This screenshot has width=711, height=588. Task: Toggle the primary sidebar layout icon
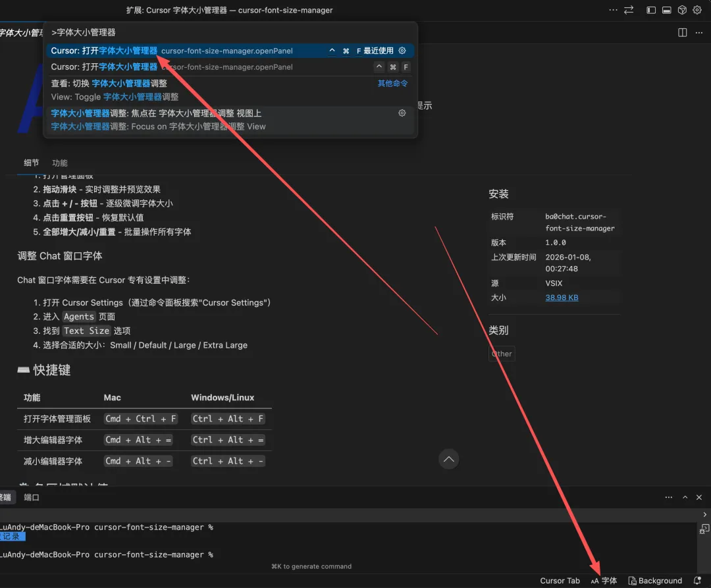coord(650,10)
